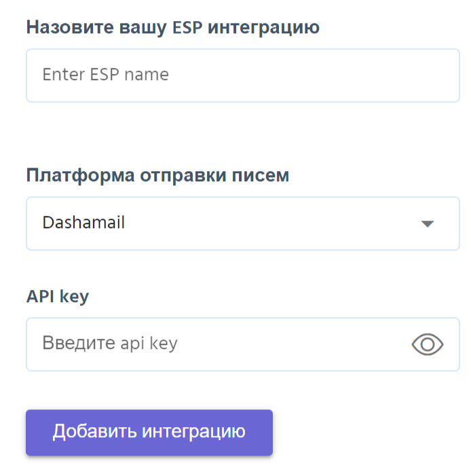Screen dimensions: 471x476
Task: Click the API key label
Action: 58,297
